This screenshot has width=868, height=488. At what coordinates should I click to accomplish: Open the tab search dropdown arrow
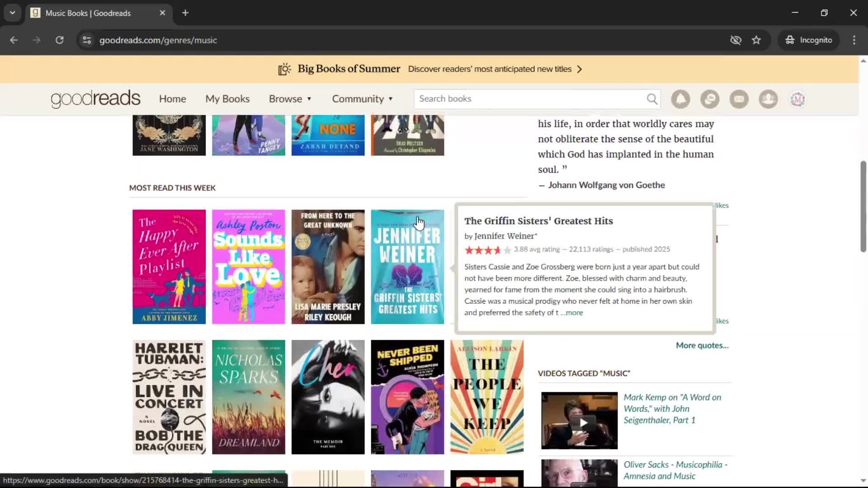click(12, 13)
